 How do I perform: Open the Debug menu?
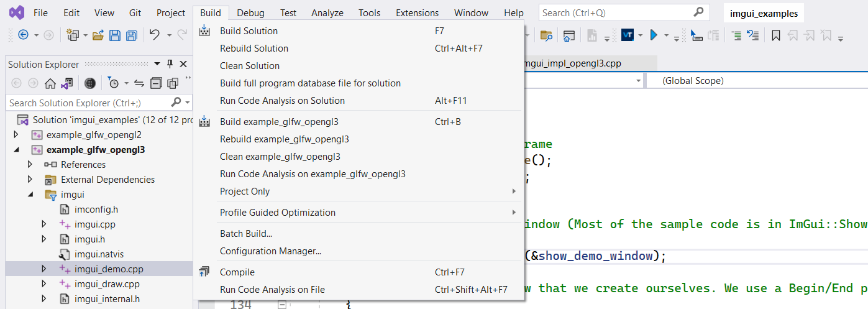[x=250, y=12]
